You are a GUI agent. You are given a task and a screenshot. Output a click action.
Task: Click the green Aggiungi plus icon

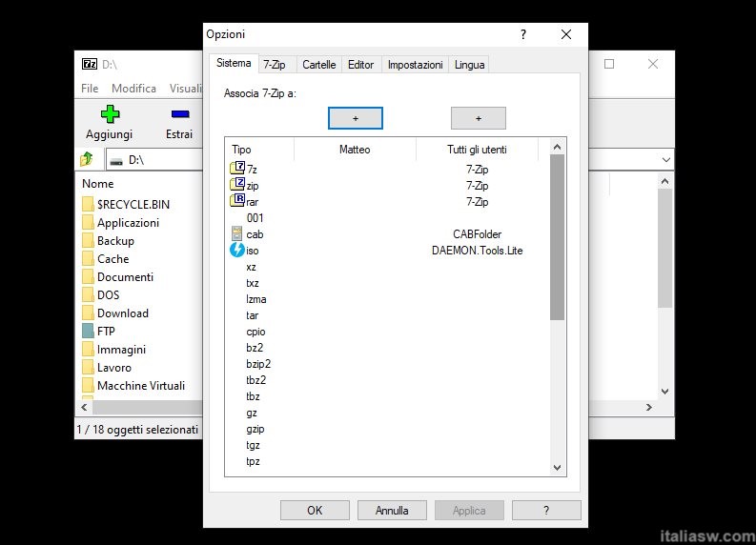click(x=110, y=114)
